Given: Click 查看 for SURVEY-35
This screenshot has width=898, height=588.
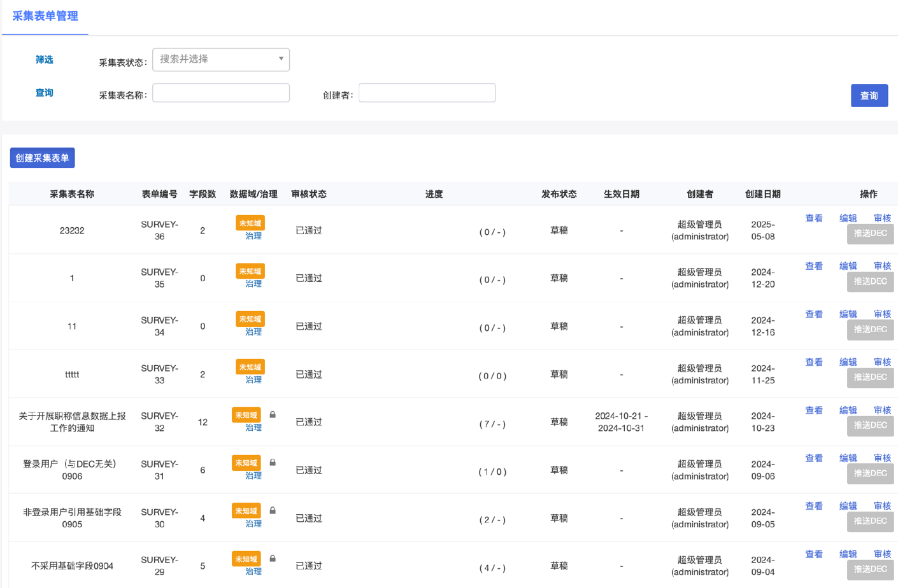Looking at the screenshot, I should [x=814, y=266].
